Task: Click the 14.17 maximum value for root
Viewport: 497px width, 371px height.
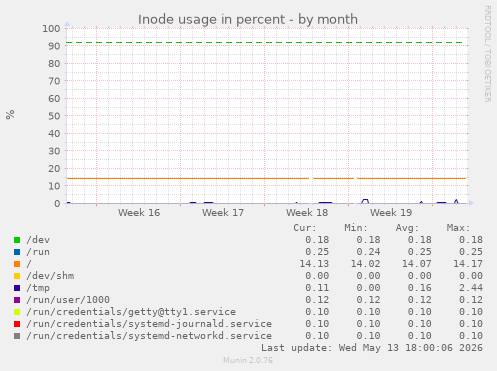Action: [468, 264]
